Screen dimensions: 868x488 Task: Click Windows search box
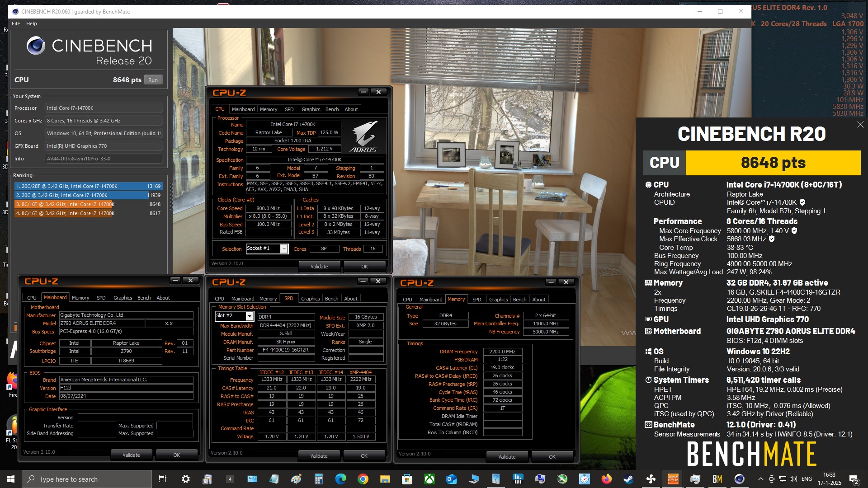pyautogui.click(x=87, y=479)
